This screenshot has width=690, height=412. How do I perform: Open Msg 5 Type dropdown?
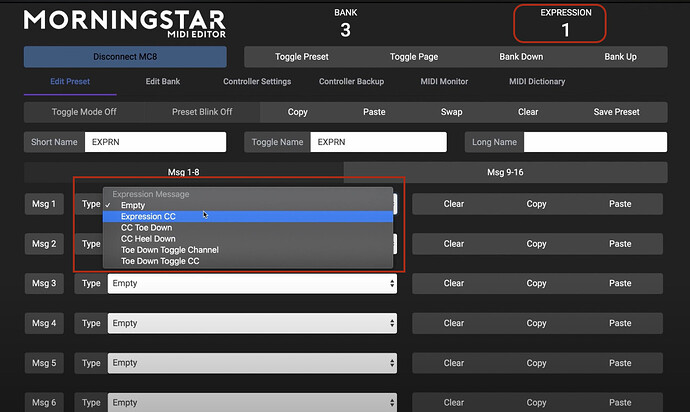pyautogui.click(x=252, y=363)
